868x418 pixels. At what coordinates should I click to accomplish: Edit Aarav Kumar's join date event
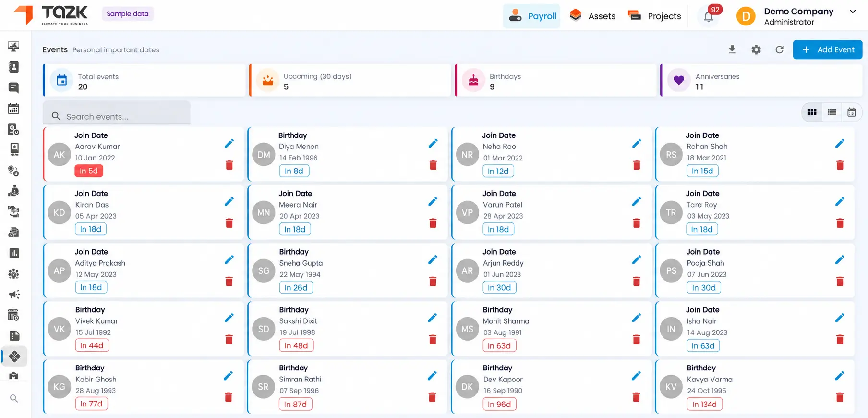pos(229,143)
